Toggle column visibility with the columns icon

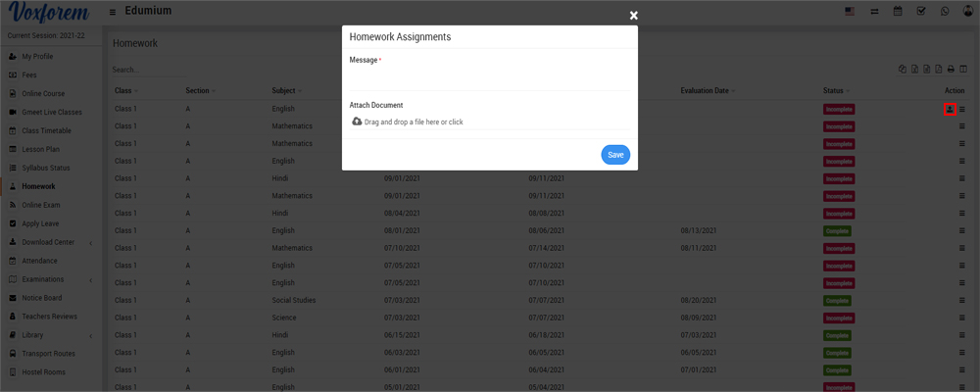[x=961, y=69]
